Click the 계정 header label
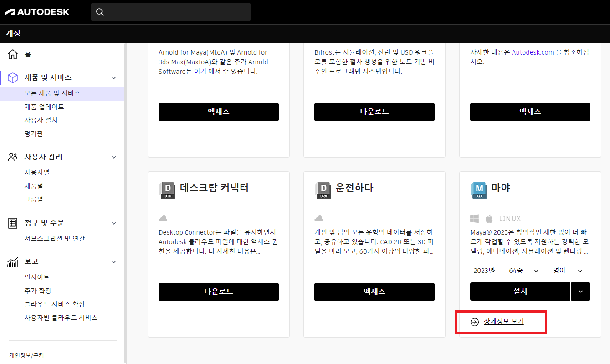Viewport: 610px width, 364px height. [13, 34]
